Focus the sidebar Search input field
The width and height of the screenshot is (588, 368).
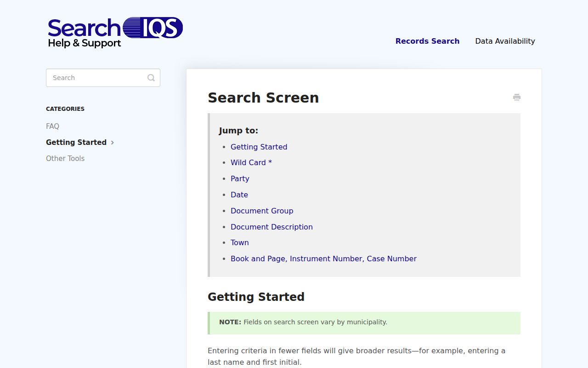coord(103,78)
